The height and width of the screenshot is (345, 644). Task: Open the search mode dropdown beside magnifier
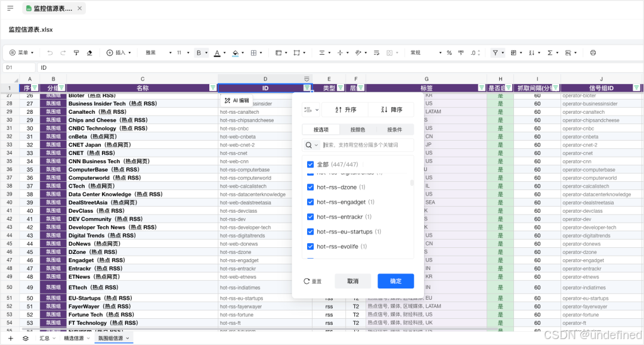(x=312, y=145)
